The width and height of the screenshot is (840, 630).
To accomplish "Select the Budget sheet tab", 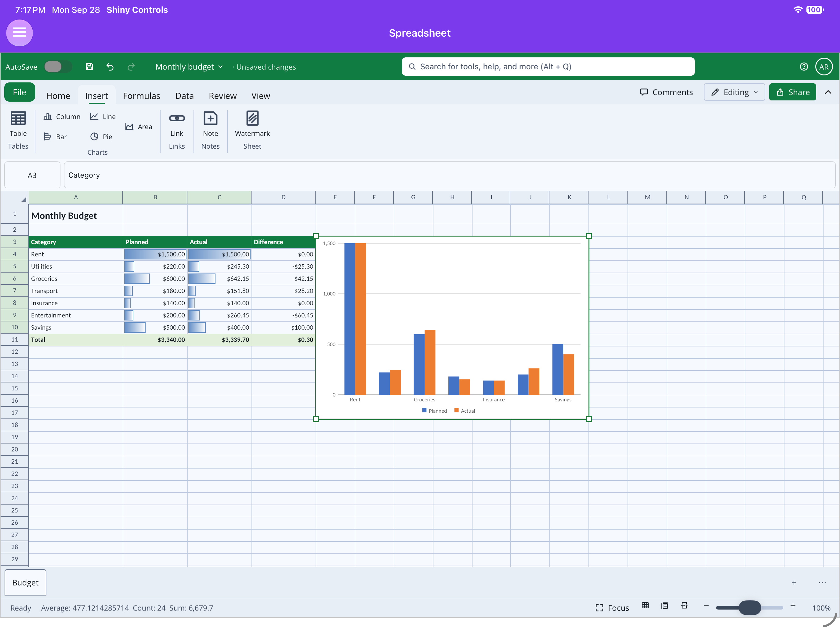I will [x=25, y=582].
